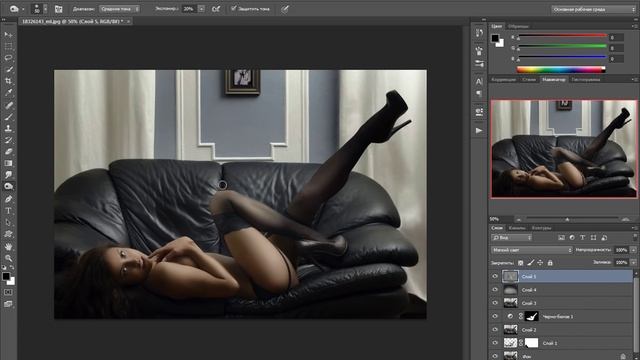Open the layer fill dropdown arrow
This screenshot has width=640, height=360.
tap(633, 262)
